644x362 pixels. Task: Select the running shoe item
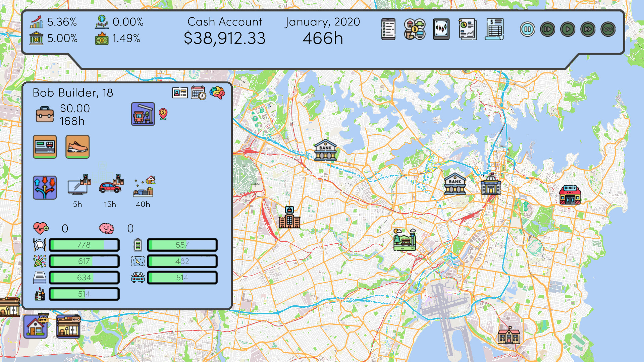point(77,147)
